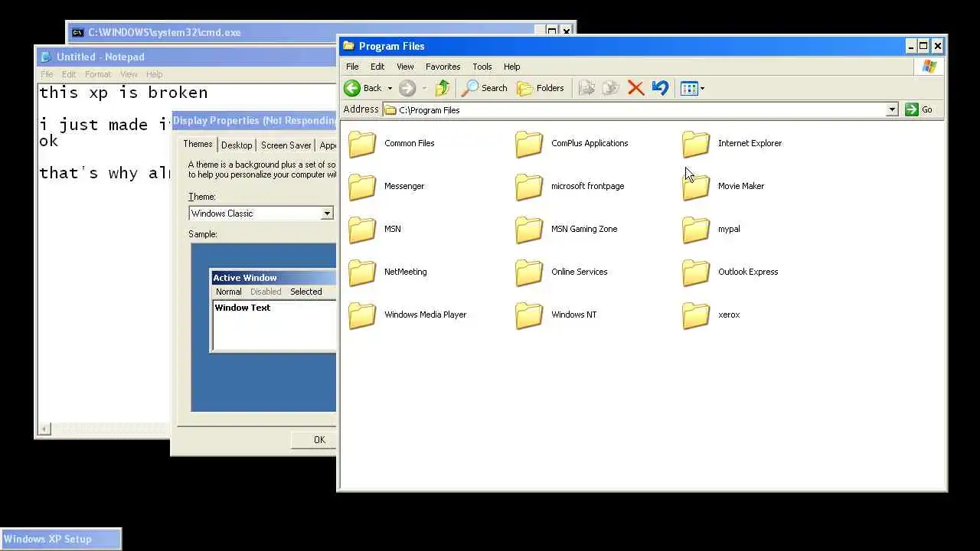Open the Back history dropdown arrow
The height and width of the screenshot is (551, 980).
pos(390,88)
